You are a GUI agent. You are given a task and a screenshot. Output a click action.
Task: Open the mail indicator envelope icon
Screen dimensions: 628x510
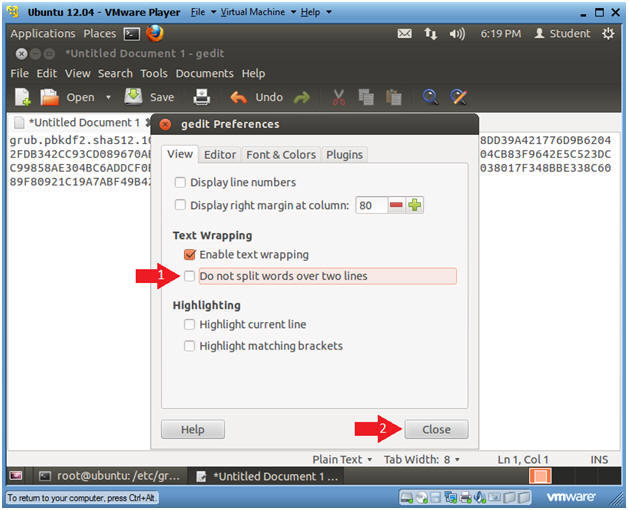[405, 34]
